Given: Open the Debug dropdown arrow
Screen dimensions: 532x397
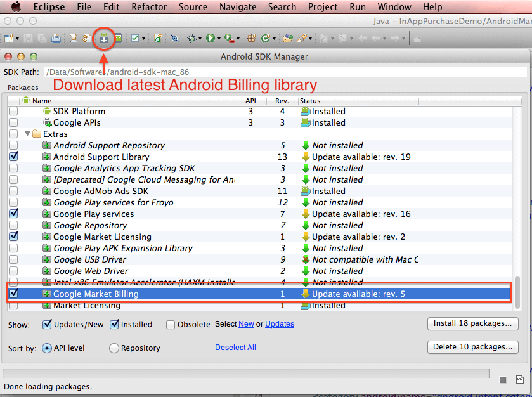Looking at the screenshot, I should tap(200, 39).
